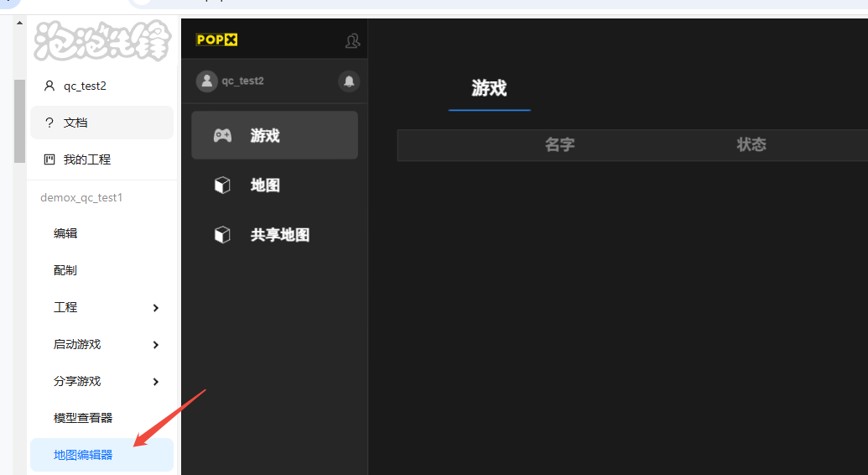Image resolution: width=868 pixels, height=475 pixels.
Task: Click the gamepad icon for 游戏
Action: (x=222, y=135)
